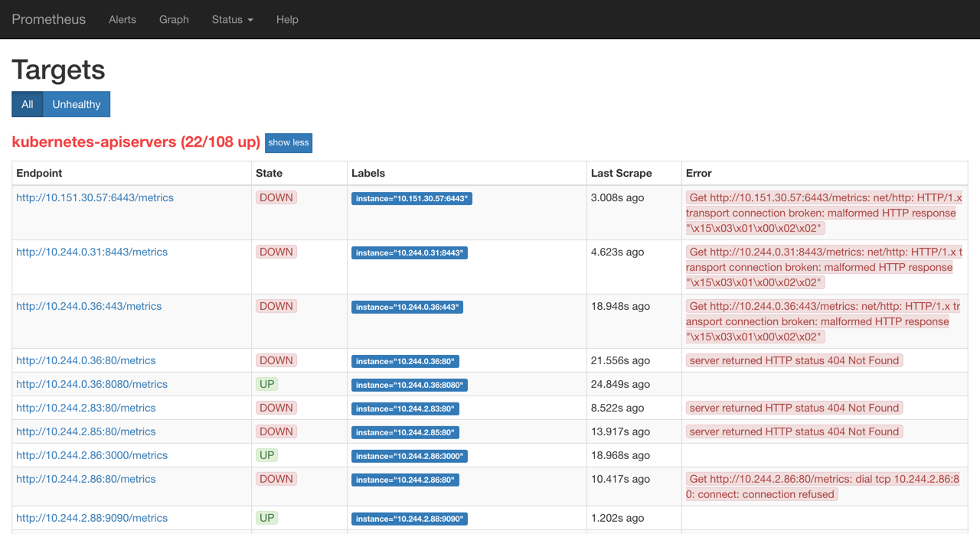Viewport: 980px width, 534px height.
Task: Click the UP state badge for 10.244.0.36:8080
Action: point(266,384)
